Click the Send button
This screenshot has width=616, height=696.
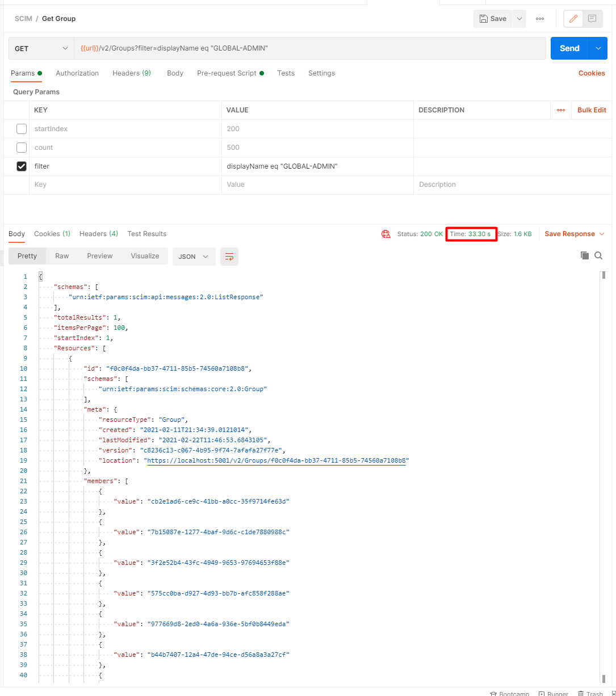click(569, 48)
